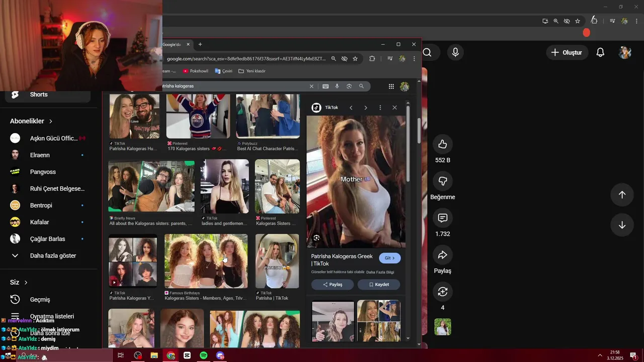Viewport: 644px width, 362px height.
Task: Open Kalogeras Sisters Famous Birthdays thumbnail
Action: point(206,261)
